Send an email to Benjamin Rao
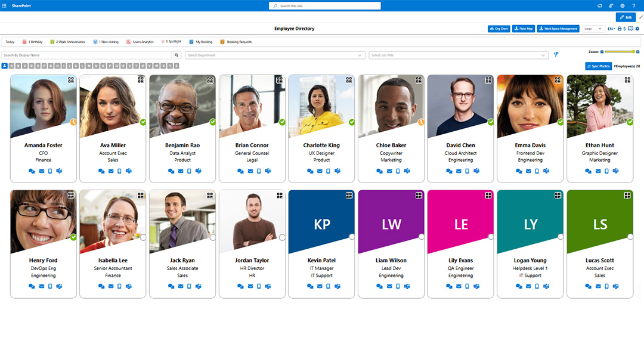 pos(181,171)
